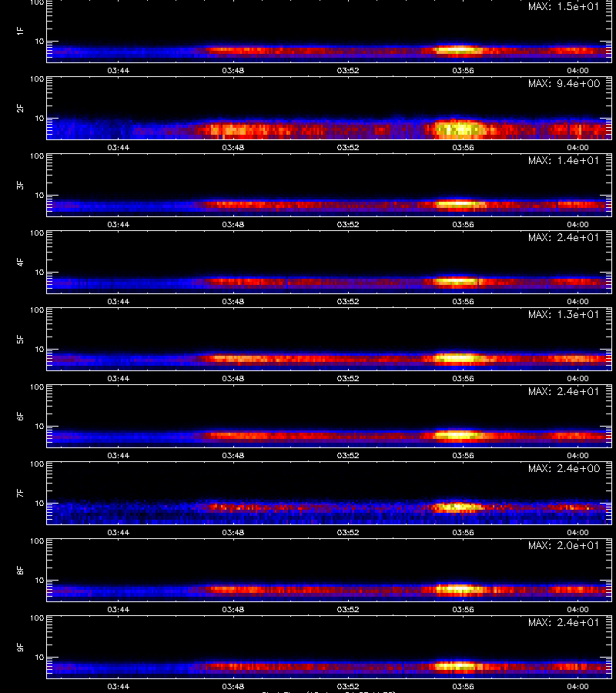This screenshot has height=693, width=616.
Task: Select the 'MAX: 2.0e+01' readout in panel 8F
Action: (564, 545)
